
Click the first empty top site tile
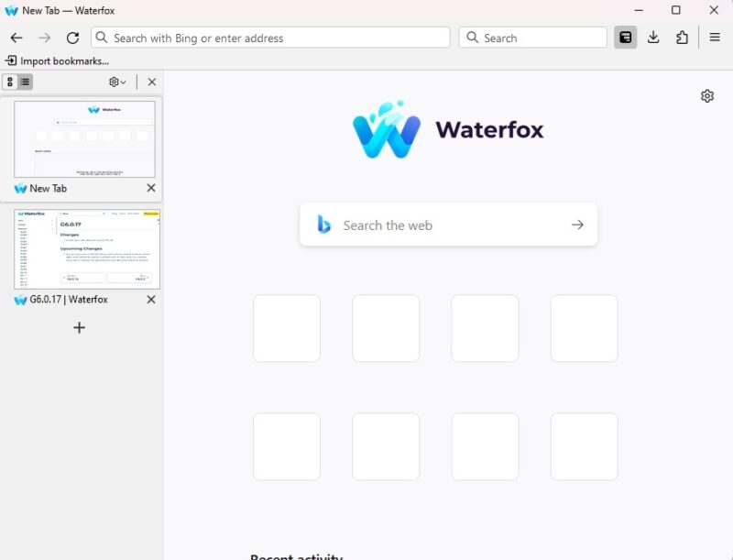click(x=287, y=328)
